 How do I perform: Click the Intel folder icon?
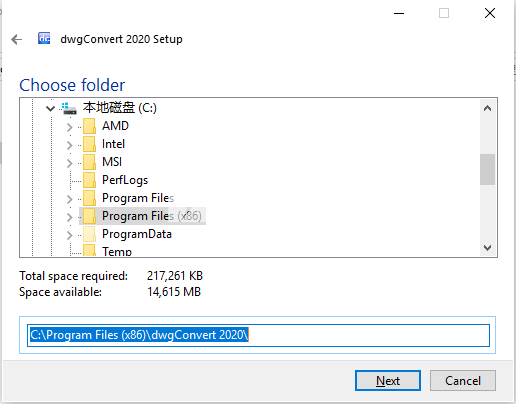point(90,144)
